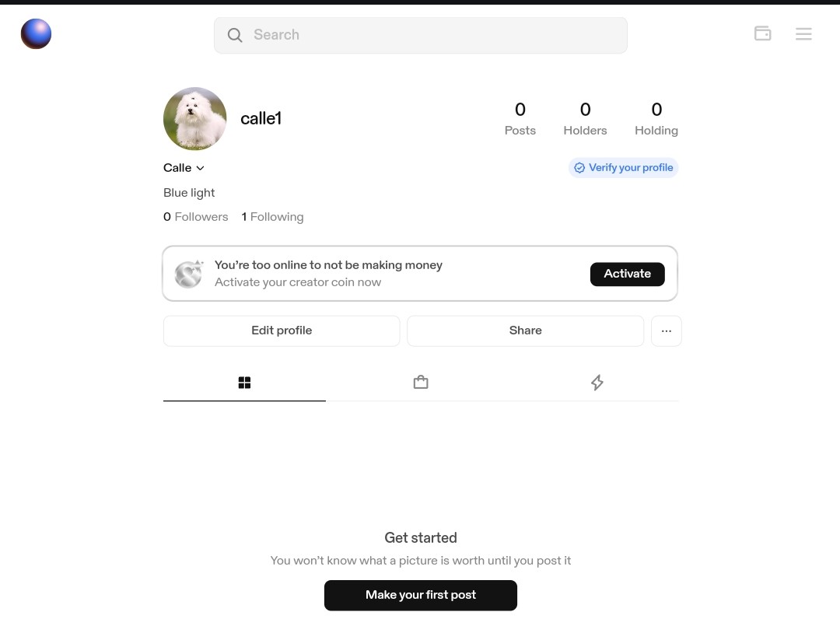840x640 pixels.
Task: View the 0 Followers list
Action: (196, 217)
